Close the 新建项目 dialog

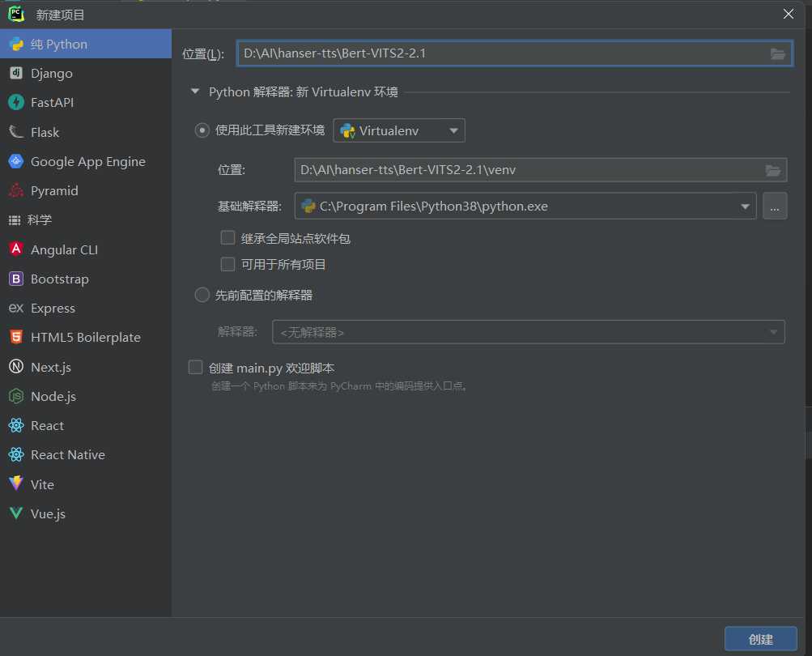tap(789, 14)
